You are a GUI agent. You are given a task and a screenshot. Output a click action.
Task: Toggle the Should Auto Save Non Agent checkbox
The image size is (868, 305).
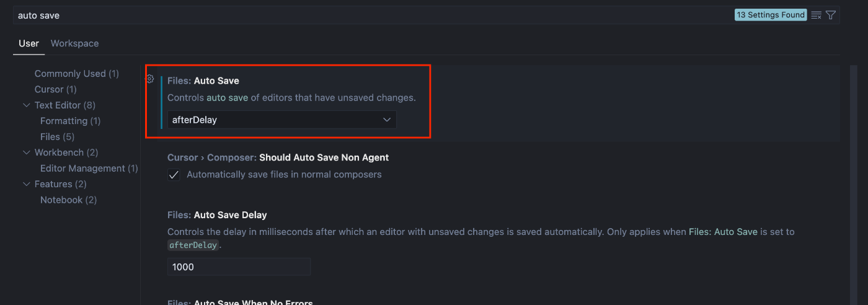(x=174, y=175)
